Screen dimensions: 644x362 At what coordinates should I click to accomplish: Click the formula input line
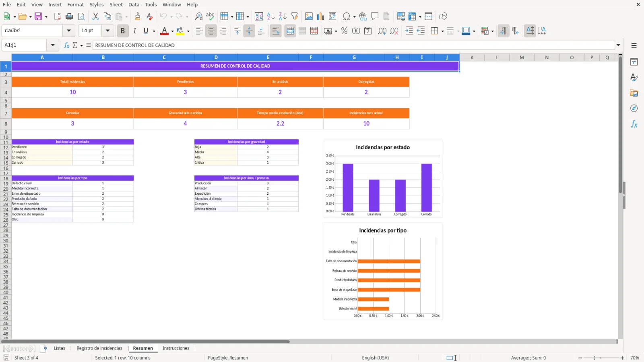pos(354,45)
